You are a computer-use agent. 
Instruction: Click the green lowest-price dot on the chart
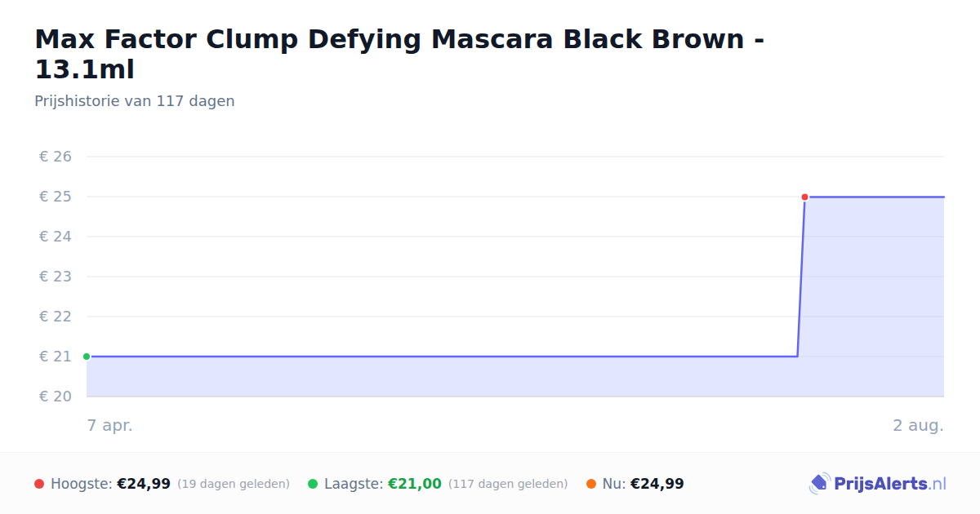point(87,357)
